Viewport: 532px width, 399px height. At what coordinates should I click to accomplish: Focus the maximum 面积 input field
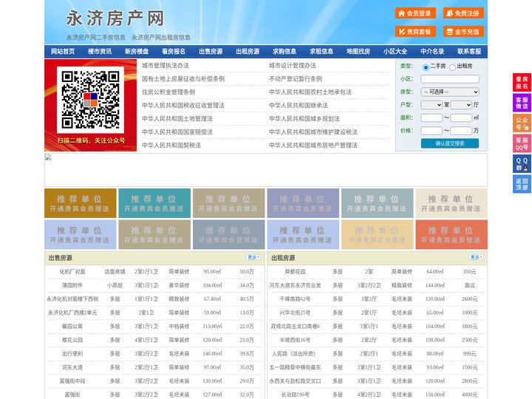click(x=461, y=117)
